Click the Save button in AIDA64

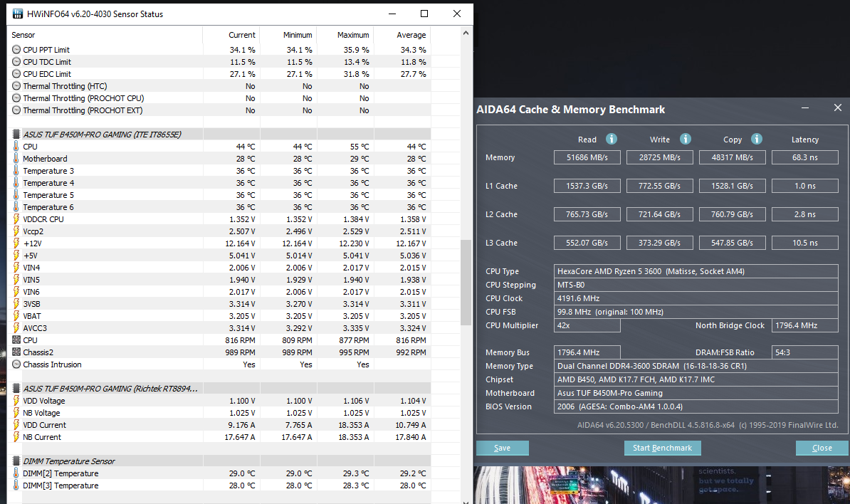[502, 448]
